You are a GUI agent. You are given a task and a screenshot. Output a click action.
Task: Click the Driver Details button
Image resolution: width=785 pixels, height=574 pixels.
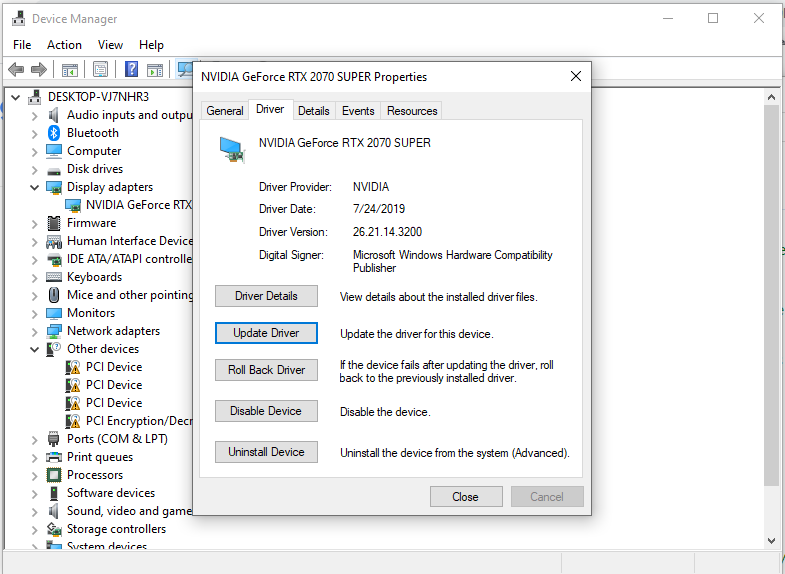tap(266, 296)
